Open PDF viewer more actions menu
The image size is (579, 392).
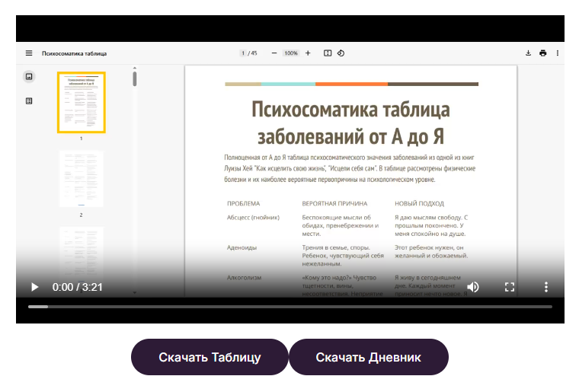(x=558, y=53)
